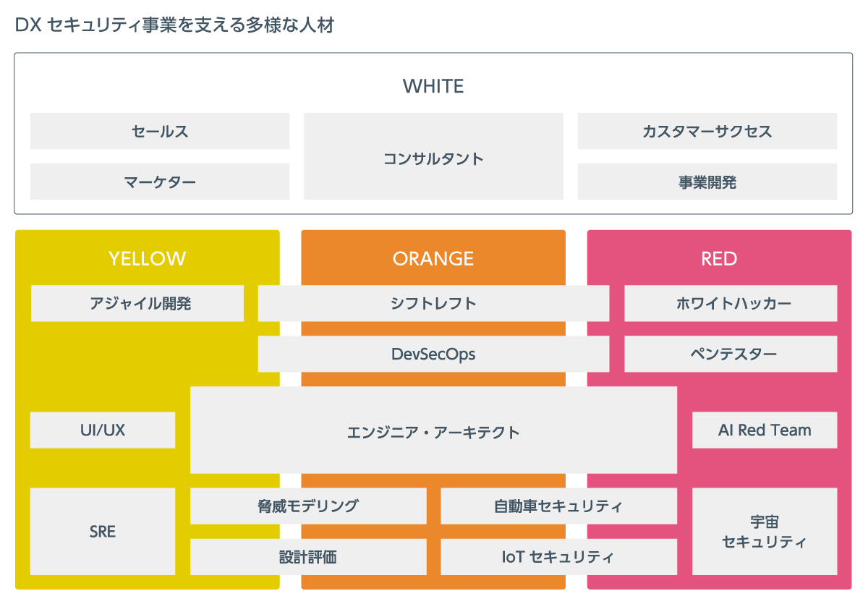
Task: Click the 脅威モデリング box
Action: click(x=308, y=506)
